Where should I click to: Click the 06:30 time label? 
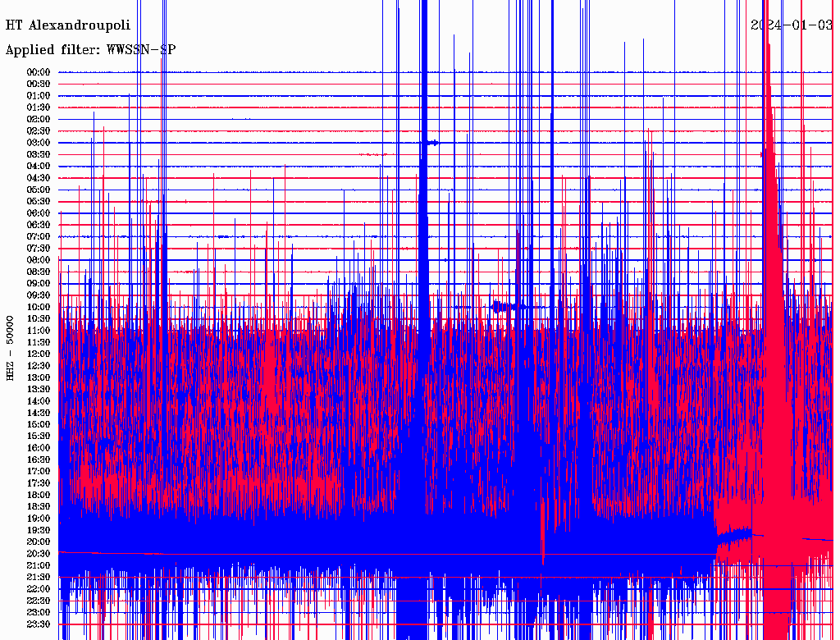(39, 225)
